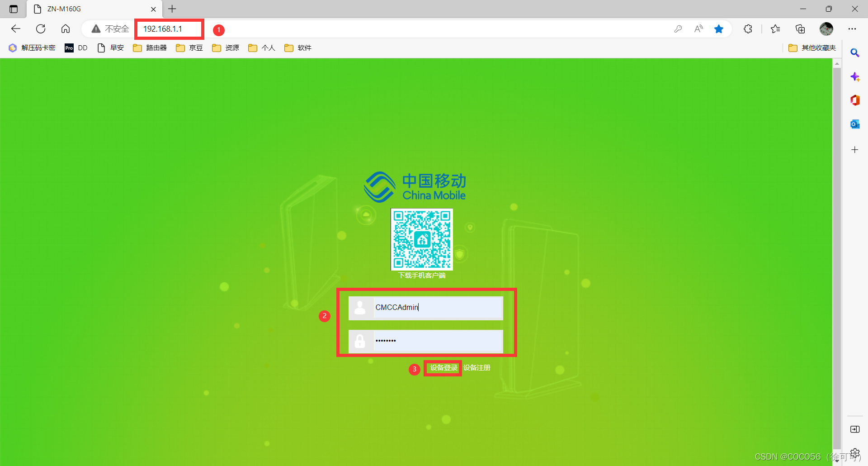Open the tab actions menu
868x466 pixels.
point(14,9)
